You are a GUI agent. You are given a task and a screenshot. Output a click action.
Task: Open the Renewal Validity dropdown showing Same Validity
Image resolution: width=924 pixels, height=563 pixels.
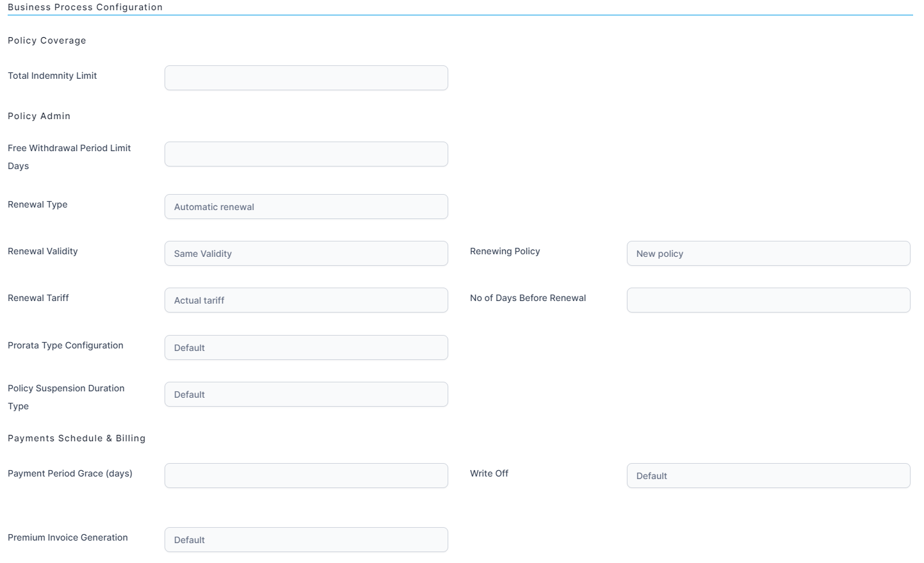[306, 254]
